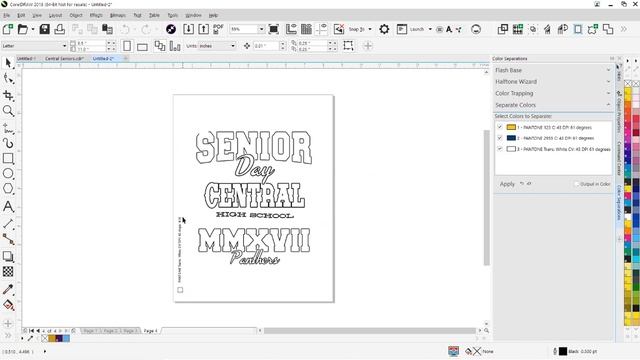Select the Shape tool
Image resolution: width=640 pixels, height=360 pixels.
point(8,79)
